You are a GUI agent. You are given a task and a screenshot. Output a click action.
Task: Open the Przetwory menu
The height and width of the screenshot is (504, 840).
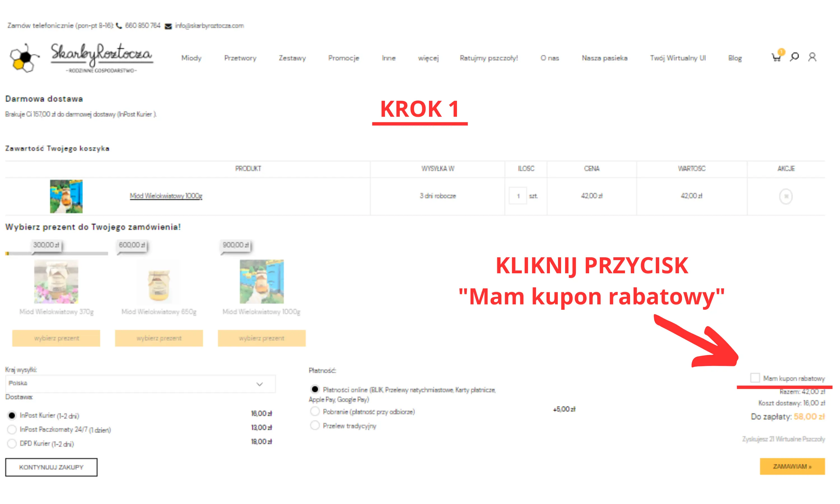(240, 58)
